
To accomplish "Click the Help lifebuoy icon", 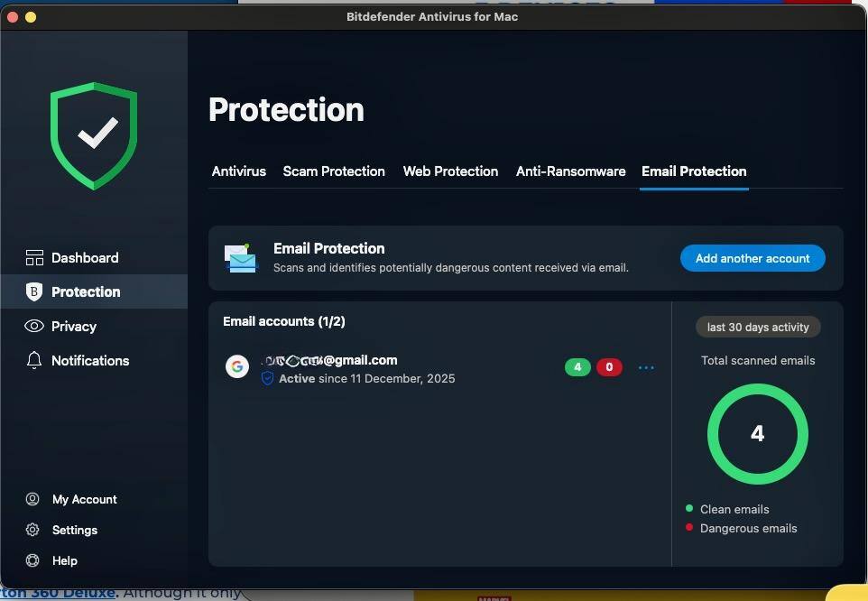I will pos(32,560).
